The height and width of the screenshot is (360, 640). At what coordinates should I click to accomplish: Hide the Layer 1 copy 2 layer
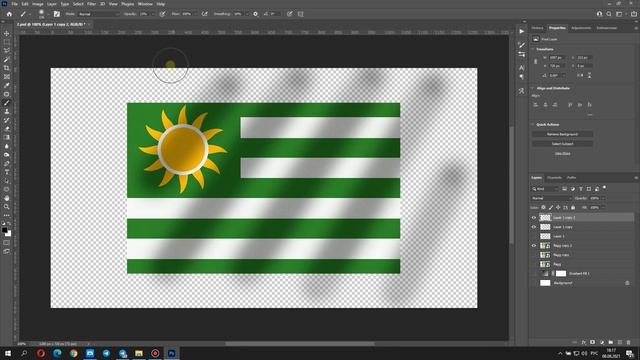pyautogui.click(x=533, y=218)
